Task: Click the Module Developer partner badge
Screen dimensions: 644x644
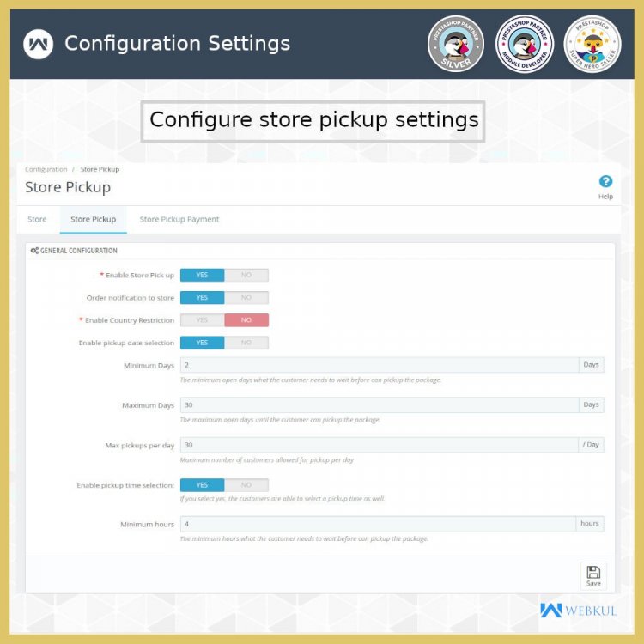Action: [524, 44]
